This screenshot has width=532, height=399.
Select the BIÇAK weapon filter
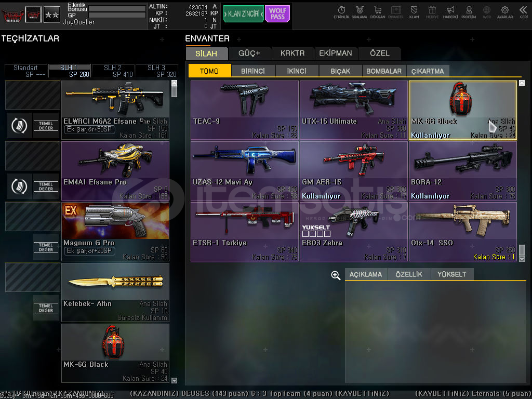340,71
